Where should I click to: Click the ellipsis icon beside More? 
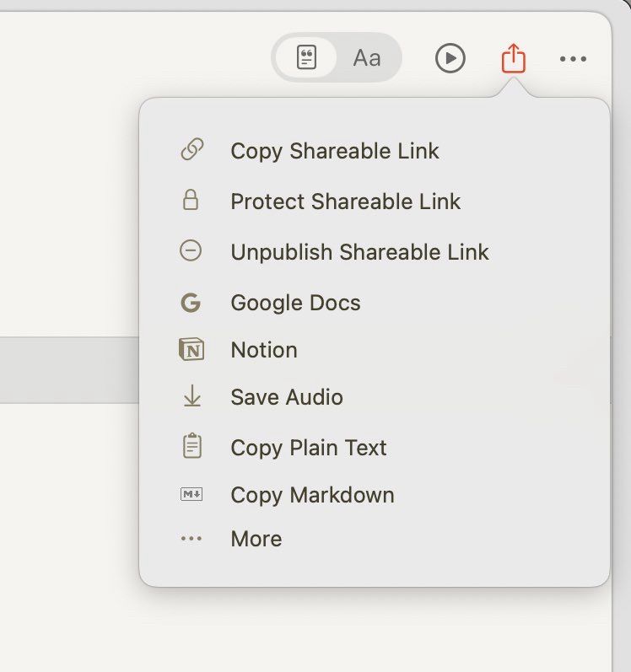point(191,539)
